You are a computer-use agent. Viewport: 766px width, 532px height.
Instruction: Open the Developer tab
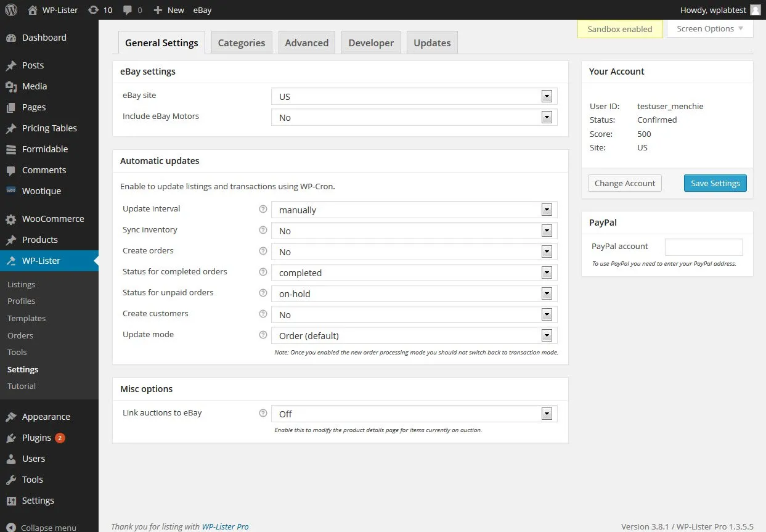(x=370, y=42)
